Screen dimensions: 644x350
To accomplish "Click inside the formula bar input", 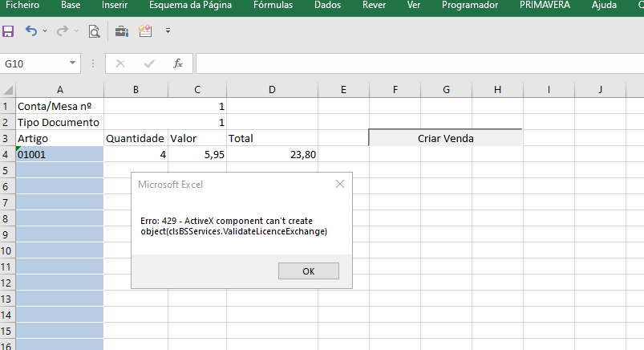I will point(417,63).
